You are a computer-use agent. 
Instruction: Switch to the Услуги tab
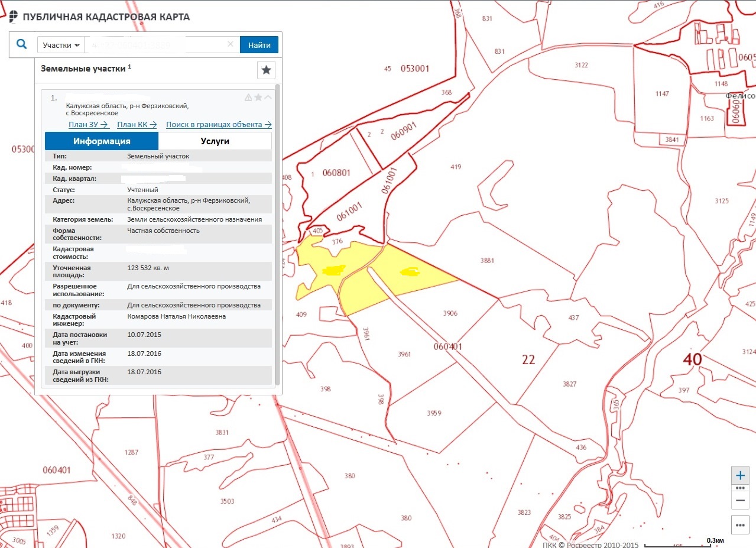point(215,141)
